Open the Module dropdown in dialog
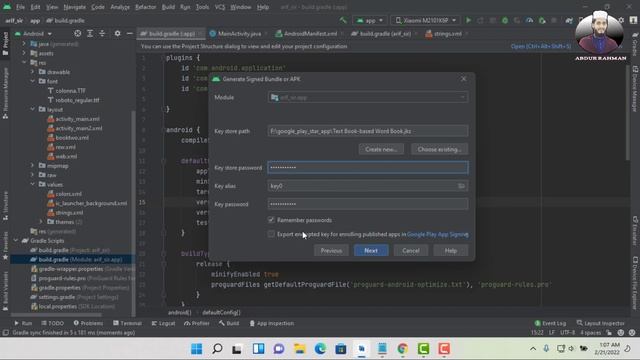Image resolution: width=640 pixels, height=360 pixels. click(x=368, y=97)
